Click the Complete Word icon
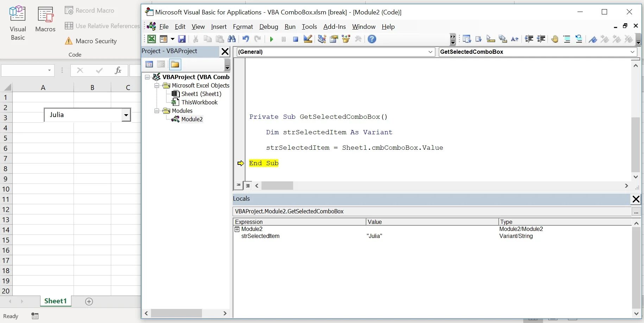This screenshot has width=644, height=323. (x=515, y=39)
